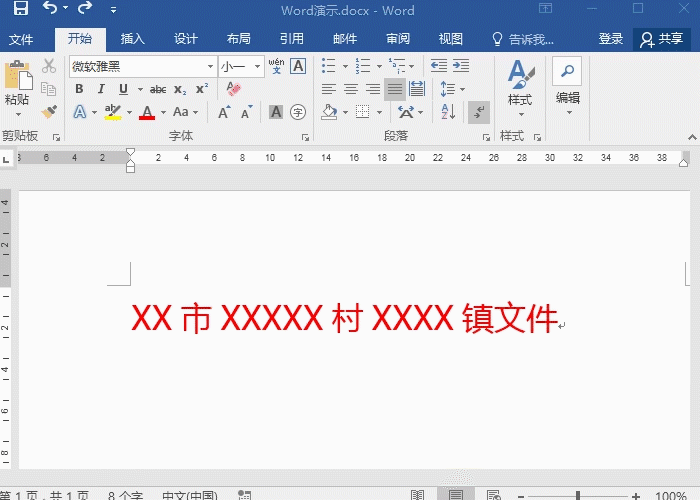Screen dimensions: 700x500
Task: Toggle superscript formatting
Action: [202, 89]
